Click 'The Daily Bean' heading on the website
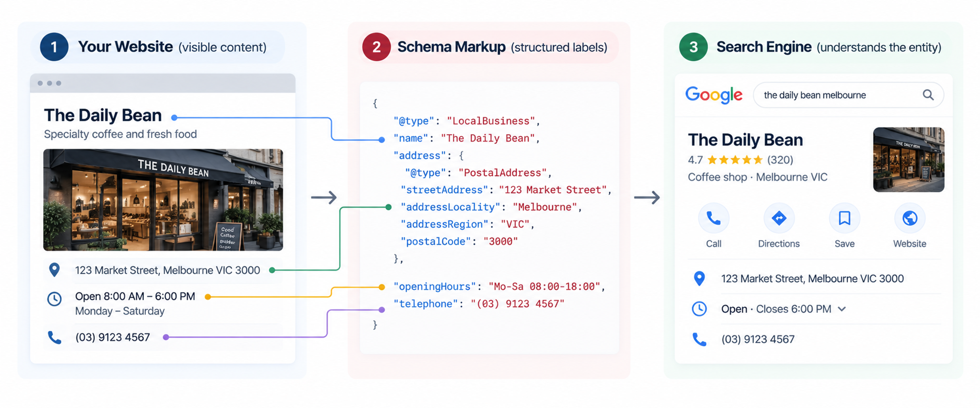The height and width of the screenshot is (408, 980). click(x=103, y=115)
